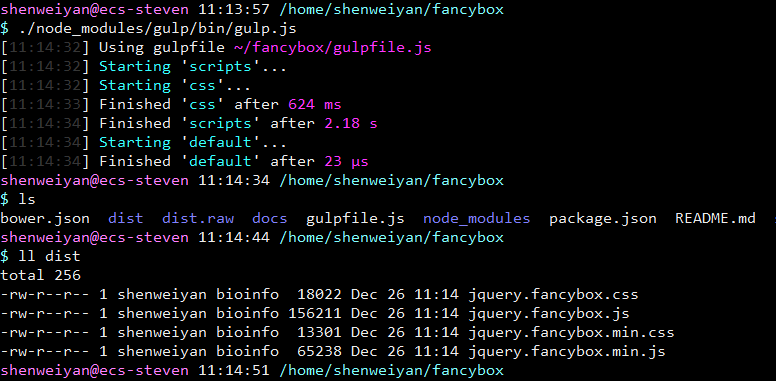Click the Finished 'scripts' log entry

coord(189,123)
